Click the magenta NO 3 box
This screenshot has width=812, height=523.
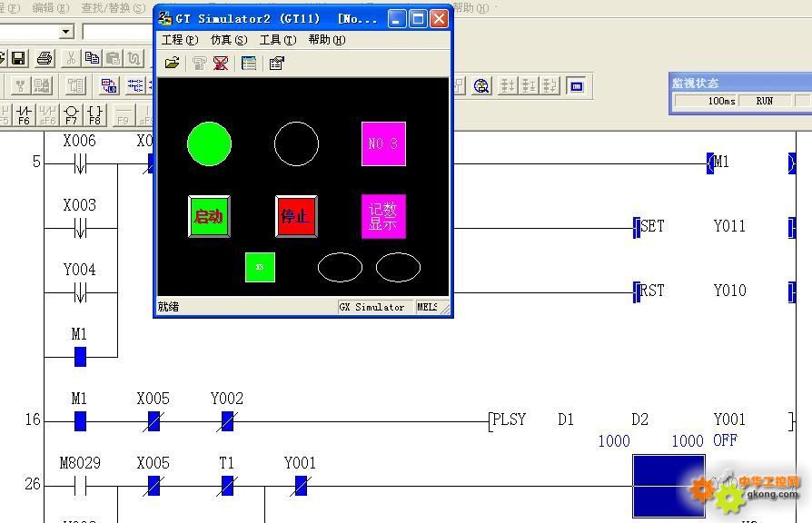pos(383,144)
